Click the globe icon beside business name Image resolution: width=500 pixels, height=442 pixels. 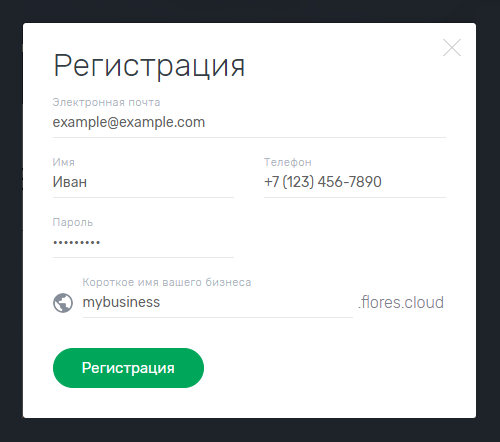click(63, 303)
